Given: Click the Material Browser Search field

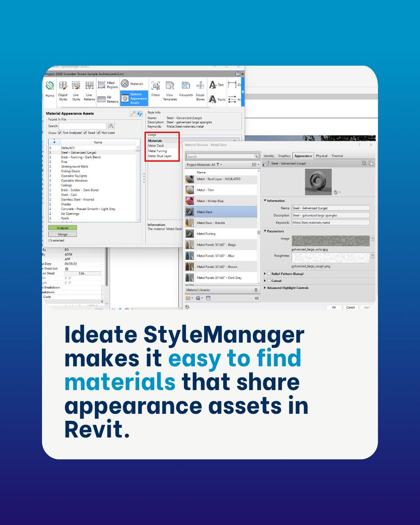Looking at the screenshot, I should pos(223,156).
